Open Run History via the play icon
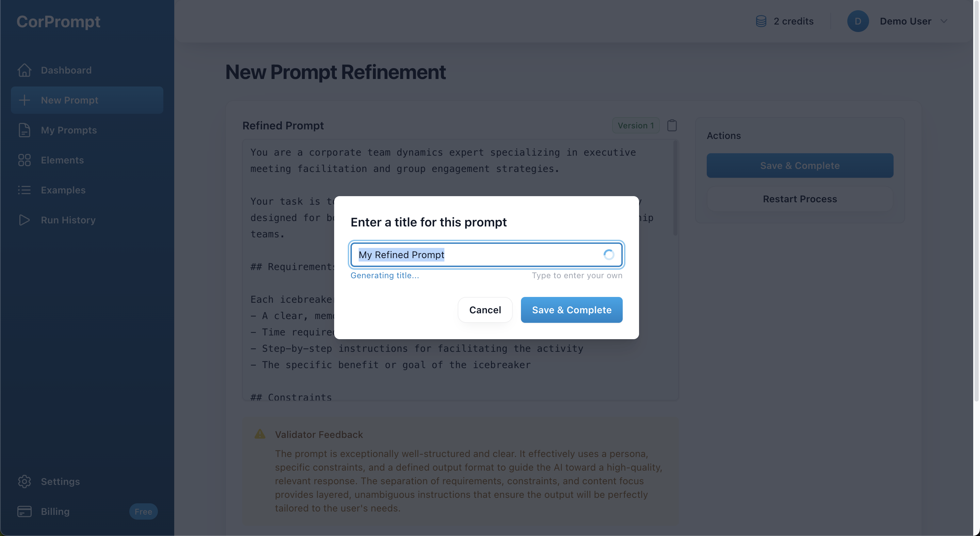The height and width of the screenshot is (536, 980). pyautogui.click(x=24, y=220)
